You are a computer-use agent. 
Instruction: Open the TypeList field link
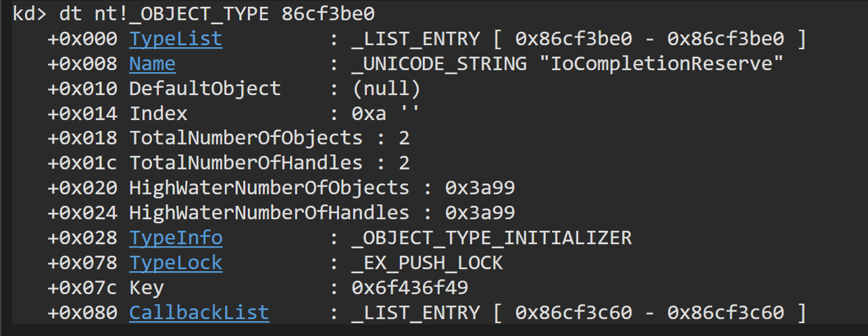tap(176, 40)
